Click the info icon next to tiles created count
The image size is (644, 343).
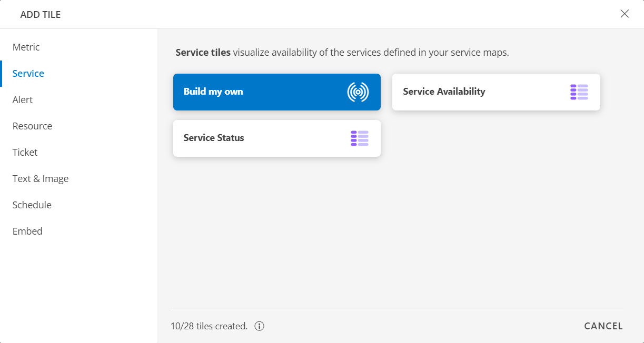click(x=259, y=326)
